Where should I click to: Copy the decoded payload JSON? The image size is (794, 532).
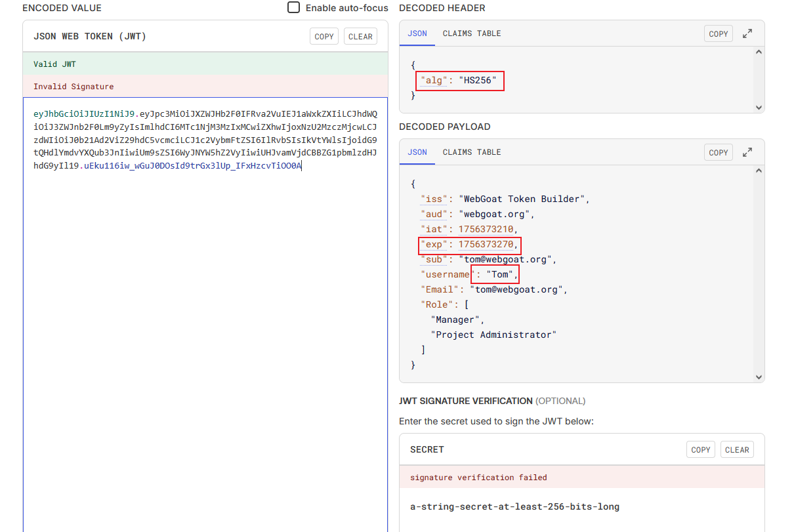click(x=719, y=152)
